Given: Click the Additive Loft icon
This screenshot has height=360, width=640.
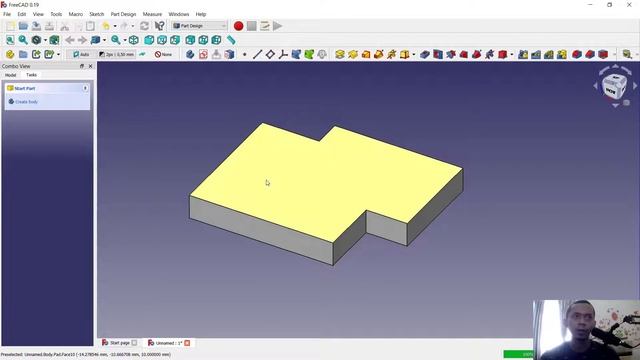Looking at the screenshot, I should (x=366, y=54).
